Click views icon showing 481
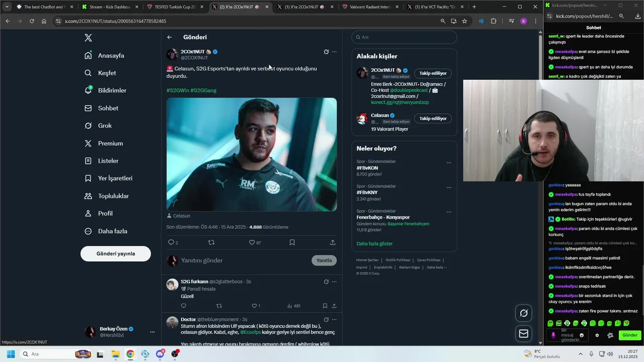 click(x=293, y=306)
